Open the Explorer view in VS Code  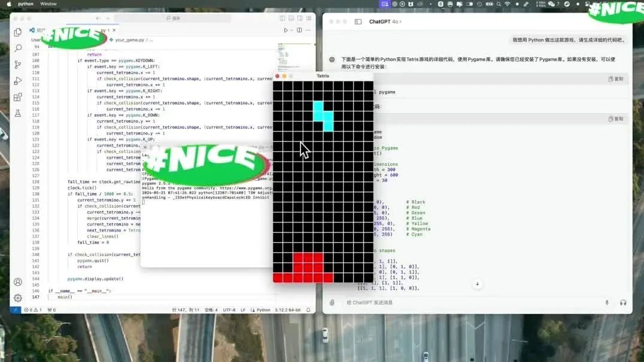[x=18, y=32]
